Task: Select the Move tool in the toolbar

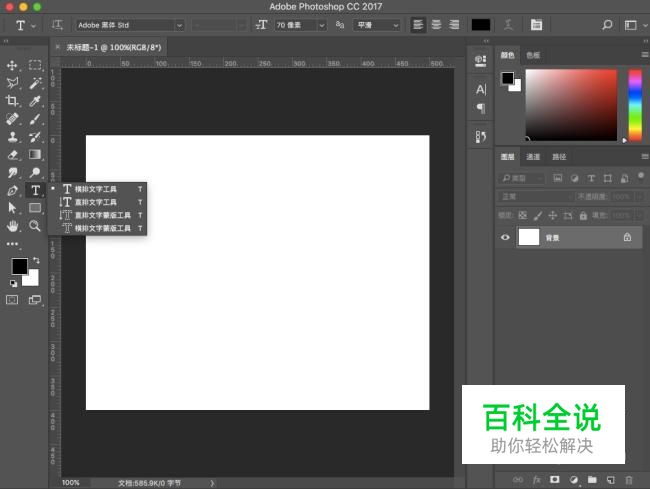Action: [13, 65]
